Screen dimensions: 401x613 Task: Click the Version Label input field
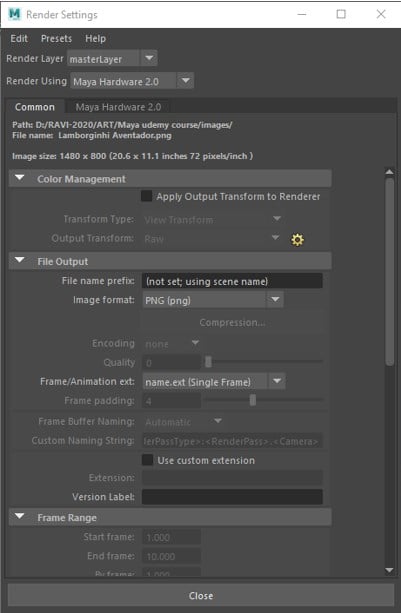tap(232, 497)
